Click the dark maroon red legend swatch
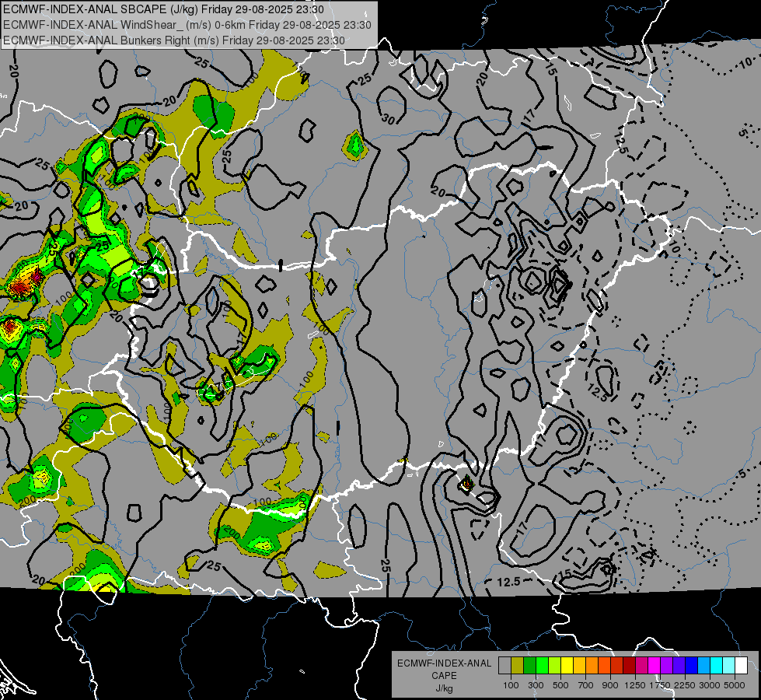Image resolution: width=761 pixels, height=700 pixels. tap(629, 666)
